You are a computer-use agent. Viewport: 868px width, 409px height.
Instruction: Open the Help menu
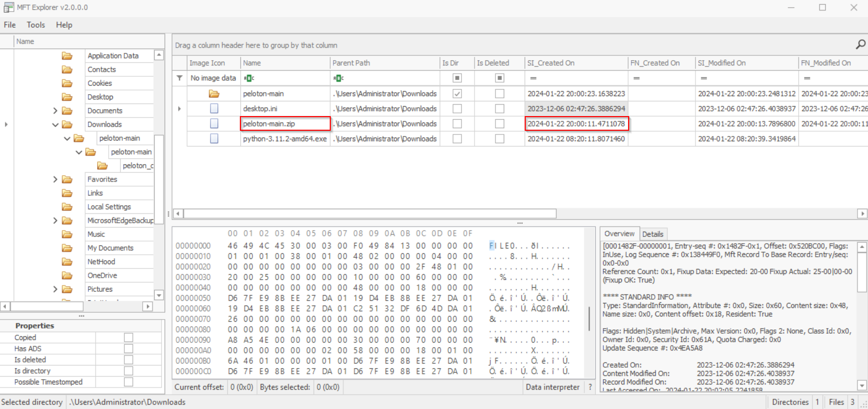64,25
